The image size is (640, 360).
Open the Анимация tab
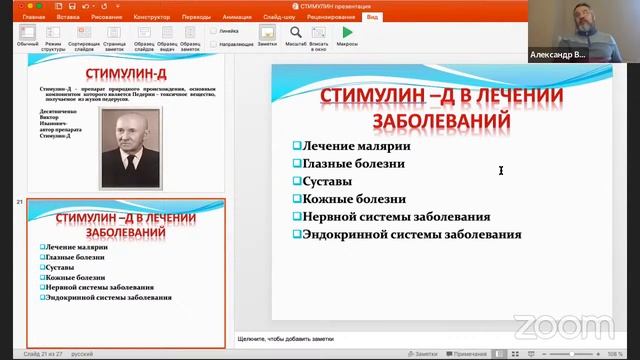pyautogui.click(x=237, y=17)
